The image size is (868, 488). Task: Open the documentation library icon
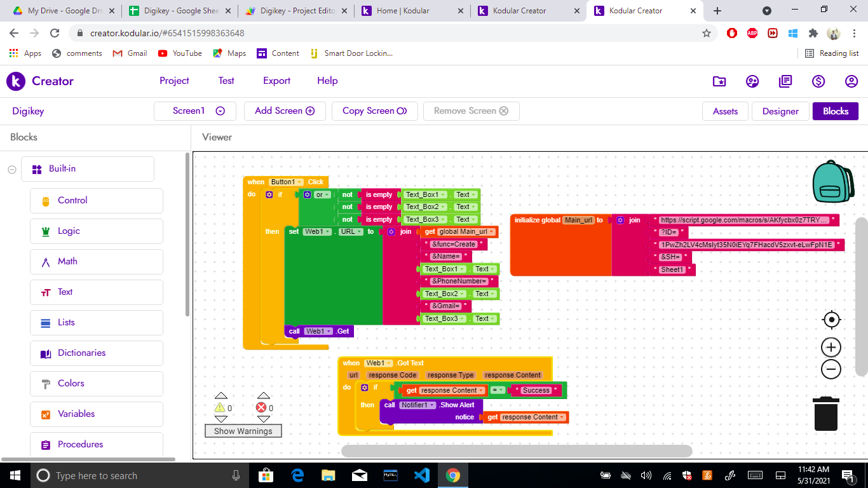[x=785, y=81]
